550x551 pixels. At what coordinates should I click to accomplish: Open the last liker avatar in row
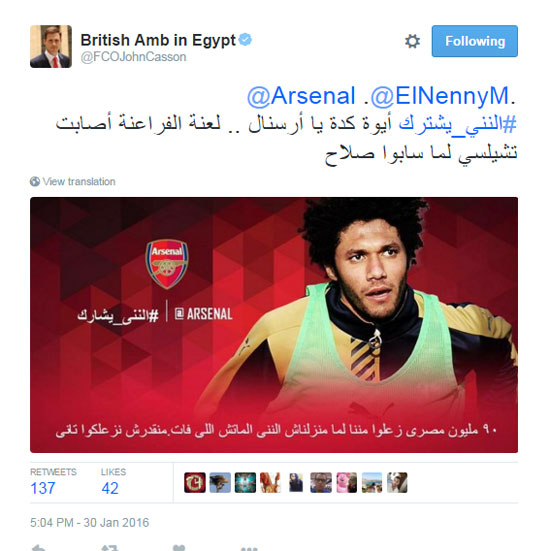click(x=397, y=482)
